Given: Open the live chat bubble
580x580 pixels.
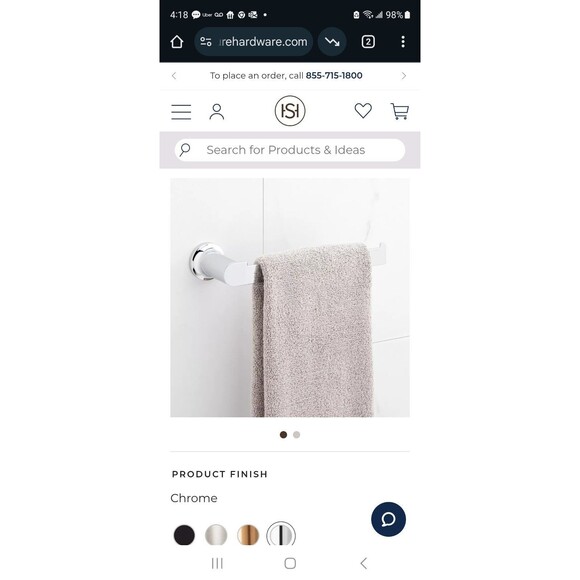Looking at the screenshot, I should [x=388, y=519].
